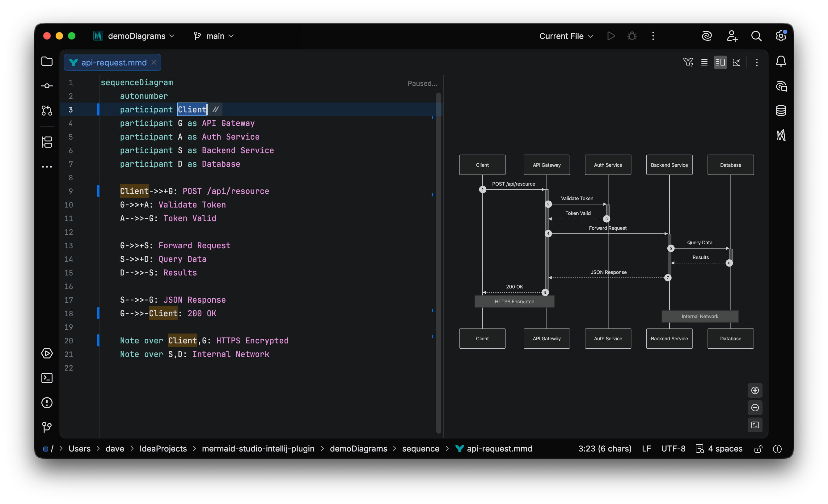
Task: Open IDE settings gear
Action: click(x=781, y=36)
